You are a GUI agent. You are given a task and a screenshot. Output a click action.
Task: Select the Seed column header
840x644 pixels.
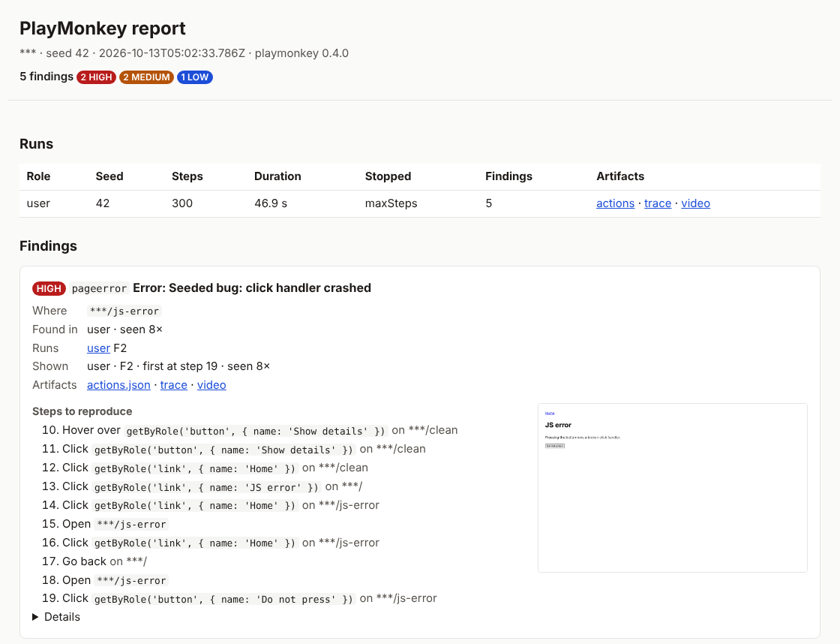coord(109,176)
